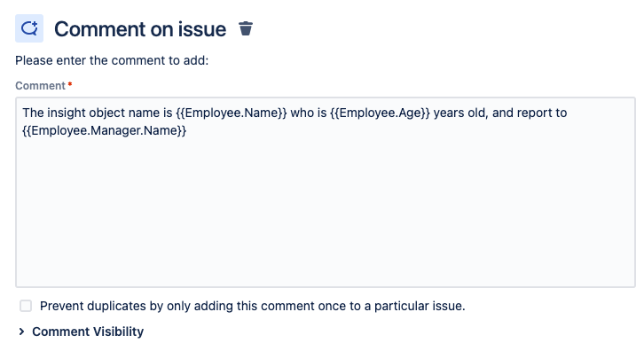Click the Please enter the comment instruction text
Image resolution: width=644 pixels, height=351 pixels.
point(112,61)
